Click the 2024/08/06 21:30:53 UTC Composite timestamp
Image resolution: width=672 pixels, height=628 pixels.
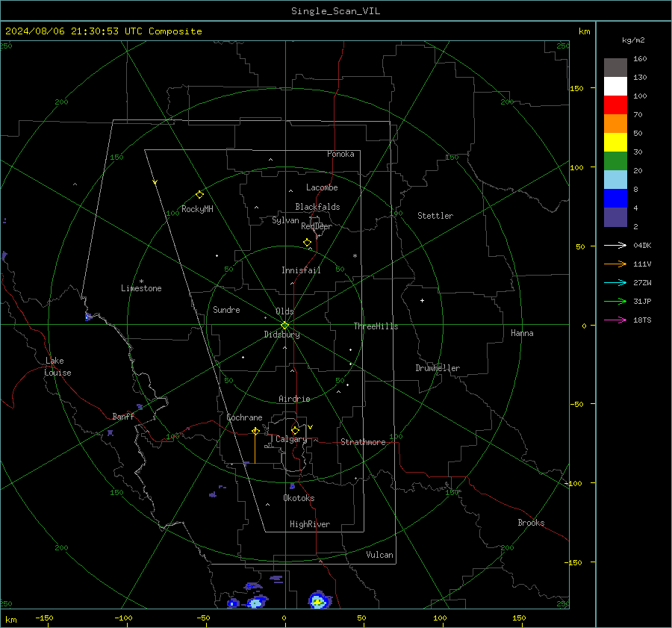pos(103,31)
